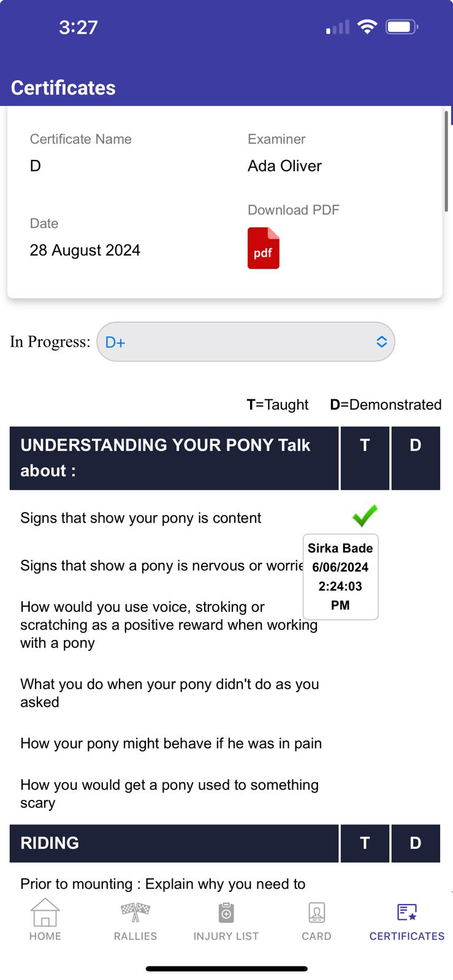This screenshot has width=453, height=980.
Task: Open the In Progress D+ dropdown
Action: click(245, 342)
